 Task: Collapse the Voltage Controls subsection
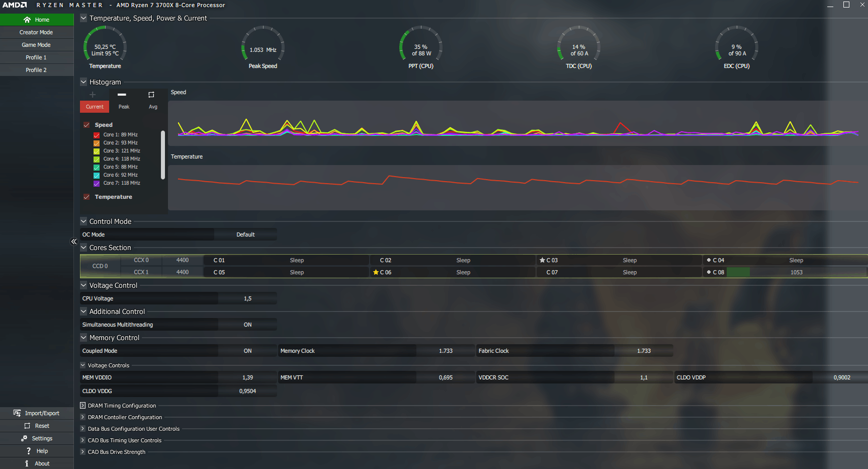click(x=83, y=365)
